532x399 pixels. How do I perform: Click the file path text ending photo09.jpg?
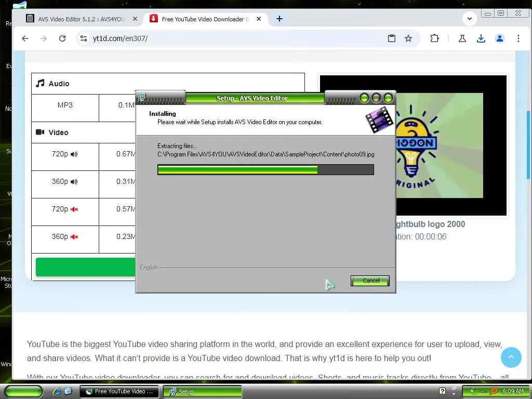[x=265, y=154]
